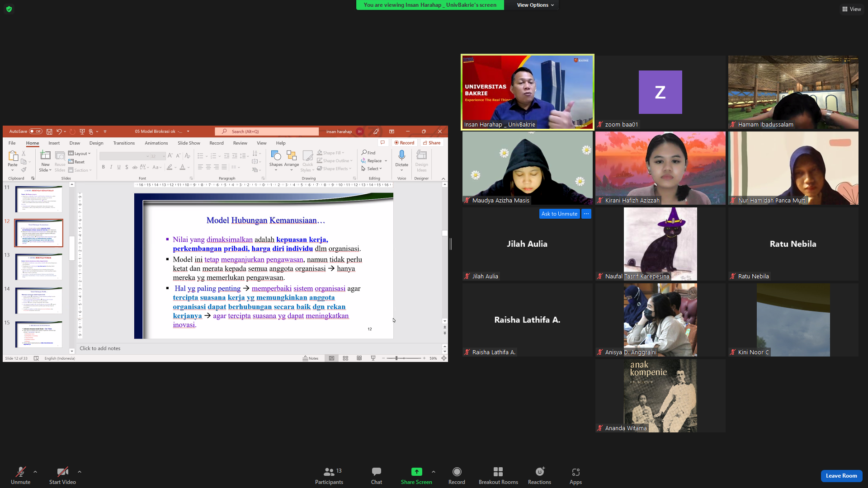Image resolution: width=868 pixels, height=488 pixels.
Task: Open Zoom Reactions
Action: (x=539, y=476)
